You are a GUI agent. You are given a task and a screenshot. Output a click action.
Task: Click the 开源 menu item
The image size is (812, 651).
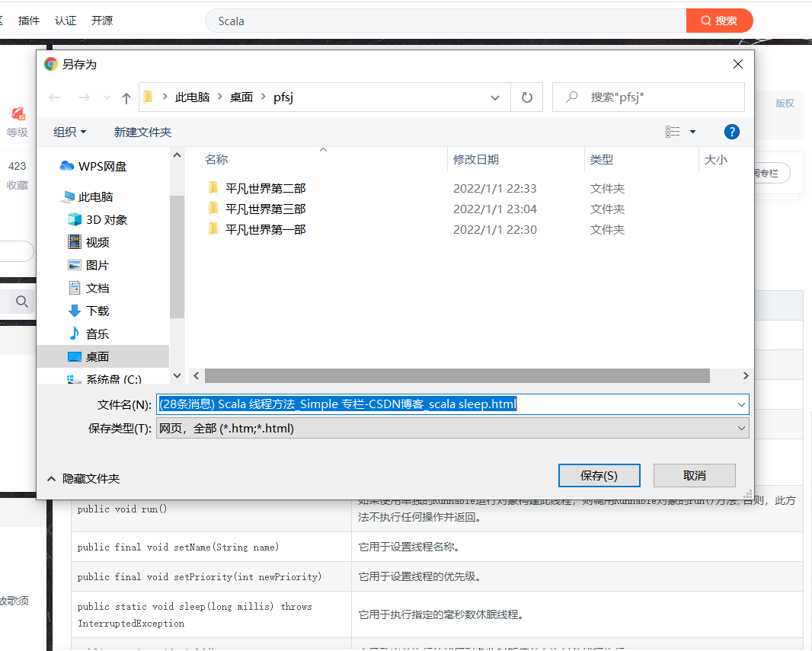point(101,21)
